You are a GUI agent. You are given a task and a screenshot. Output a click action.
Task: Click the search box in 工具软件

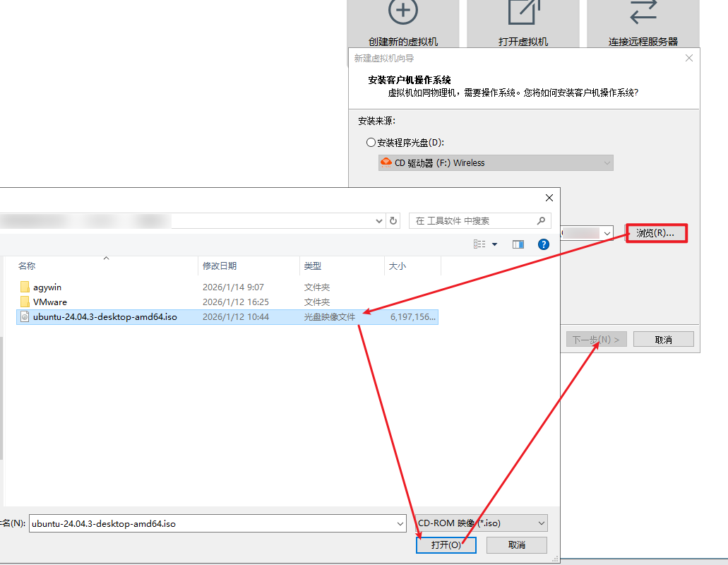473,221
